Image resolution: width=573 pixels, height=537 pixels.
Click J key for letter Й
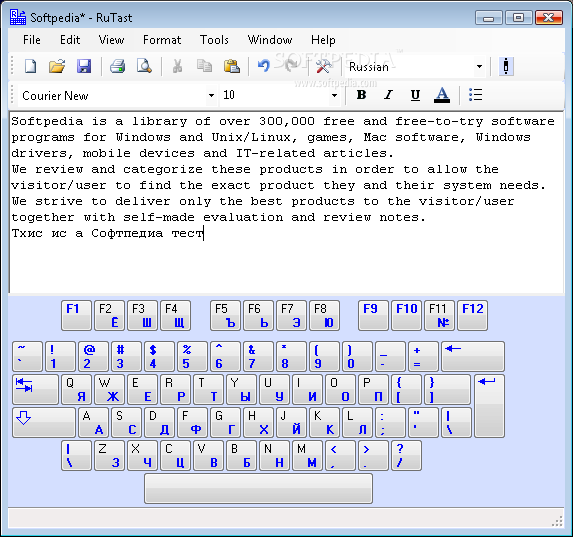click(291, 423)
